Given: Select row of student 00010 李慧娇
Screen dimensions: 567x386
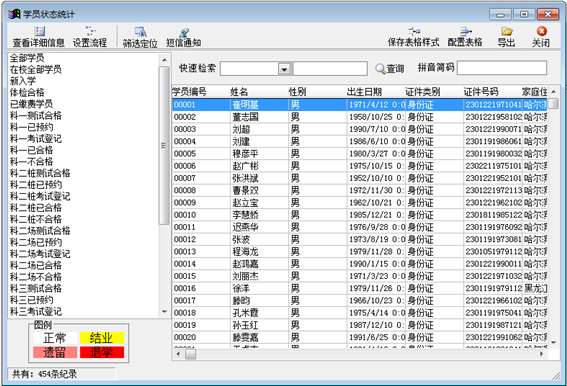Looking at the screenshot, I should pos(359,215).
